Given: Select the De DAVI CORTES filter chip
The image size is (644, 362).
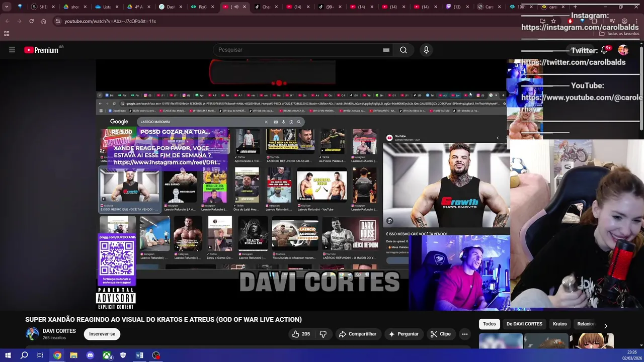Looking at the screenshot, I should (x=524, y=324).
